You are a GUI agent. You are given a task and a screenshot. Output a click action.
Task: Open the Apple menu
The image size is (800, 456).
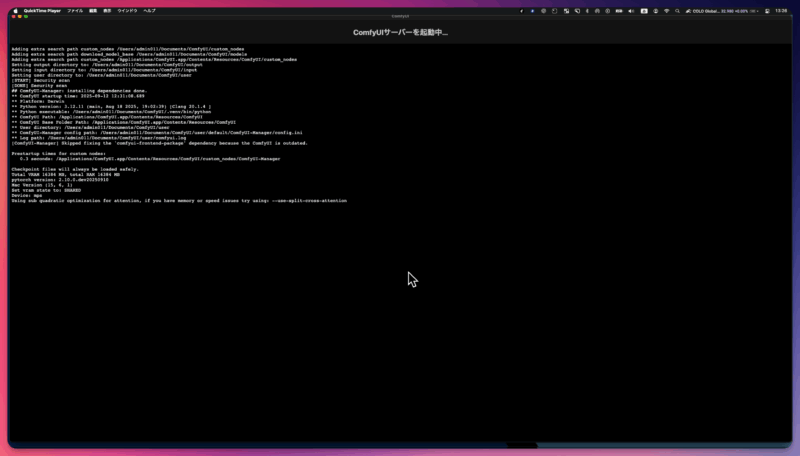pos(15,11)
